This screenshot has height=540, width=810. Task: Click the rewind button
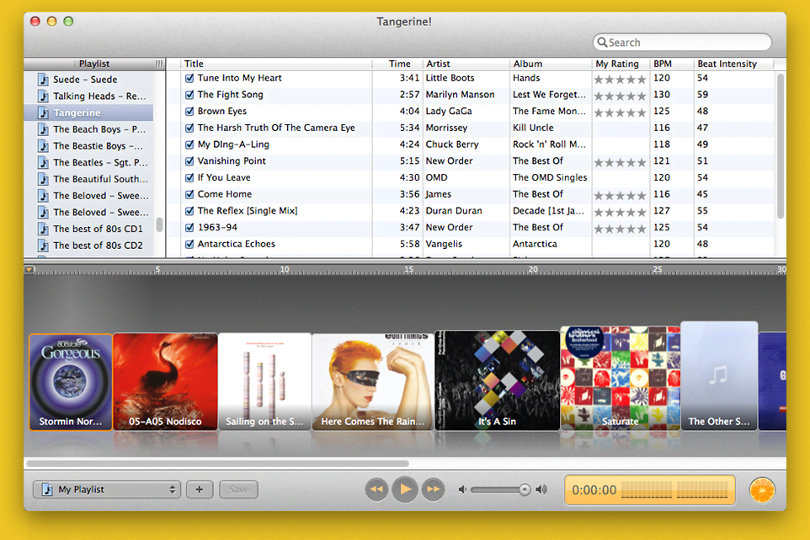click(377, 489)
